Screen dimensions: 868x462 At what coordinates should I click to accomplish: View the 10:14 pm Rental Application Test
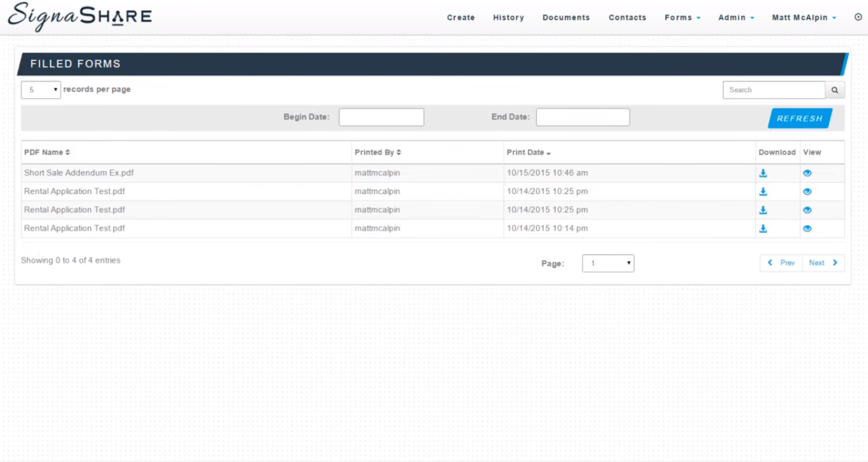coord(807,228)
